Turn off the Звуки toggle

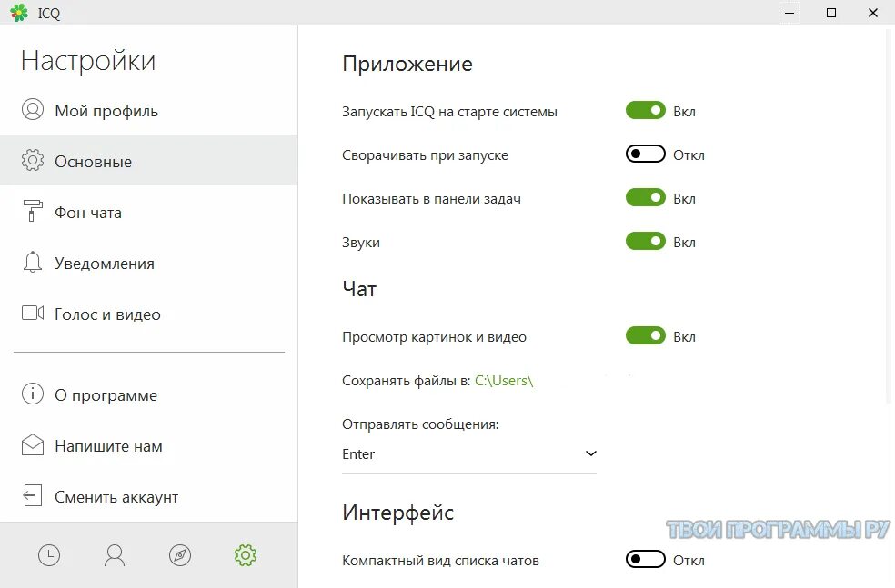tap(646, 242)
